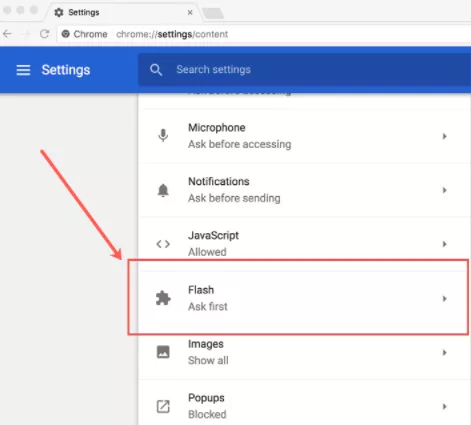Viewport: 471px width, 425px height.
Task: Focus the Search settings field
Action: pyautogui.click(x=304, y=70)
